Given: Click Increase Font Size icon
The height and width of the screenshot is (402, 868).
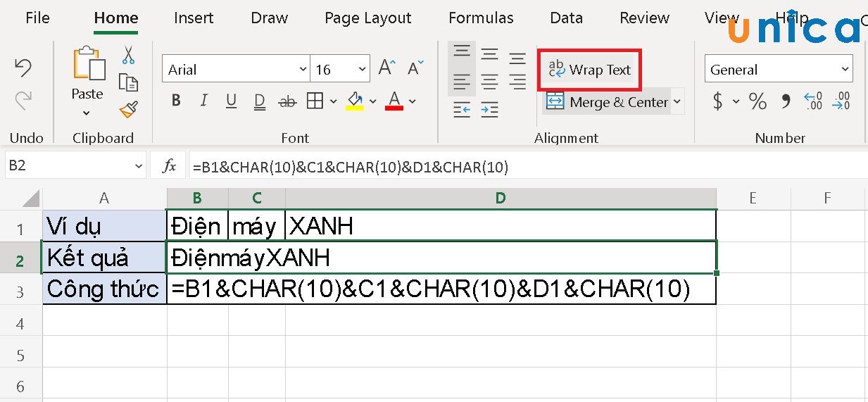Looking at the screenshot, I should coord(386,68).
